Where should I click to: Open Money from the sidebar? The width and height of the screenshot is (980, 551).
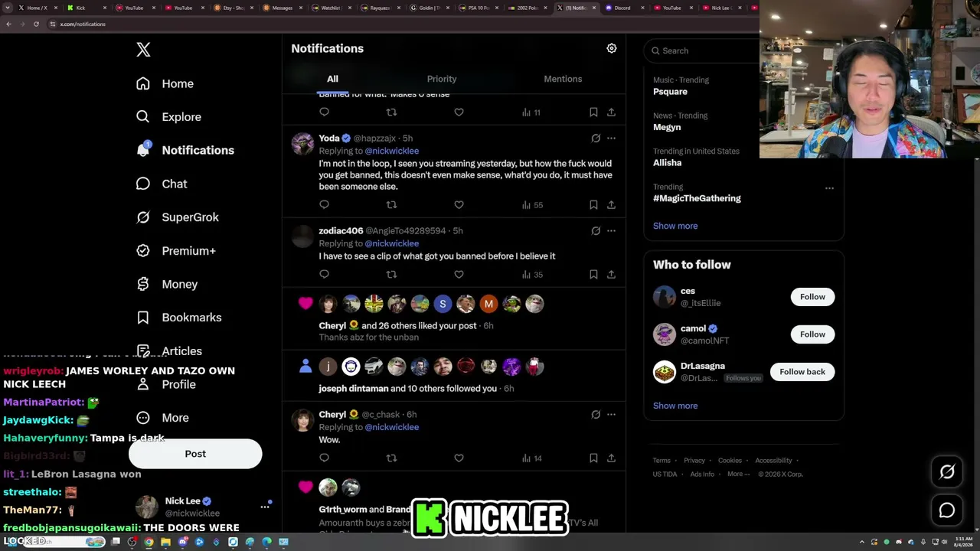[166, 284]
